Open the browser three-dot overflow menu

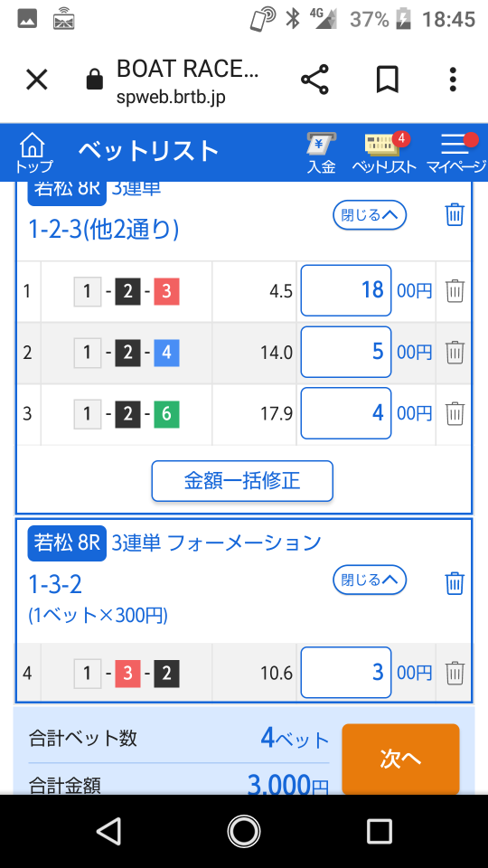coord(453,80)
